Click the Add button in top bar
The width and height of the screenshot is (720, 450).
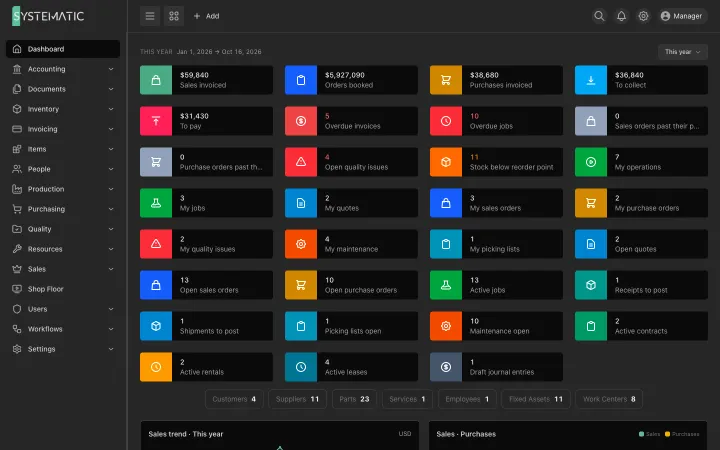(x=206, y=16)
